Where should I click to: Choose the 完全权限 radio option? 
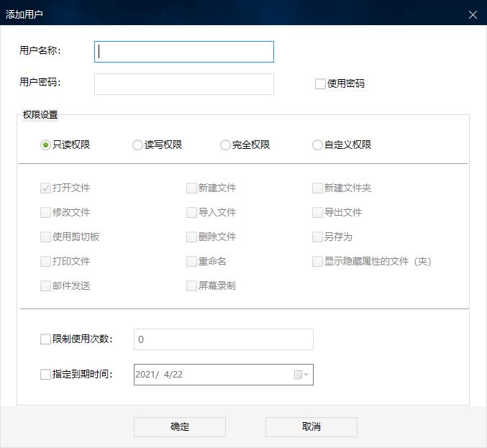coord(225,145)
